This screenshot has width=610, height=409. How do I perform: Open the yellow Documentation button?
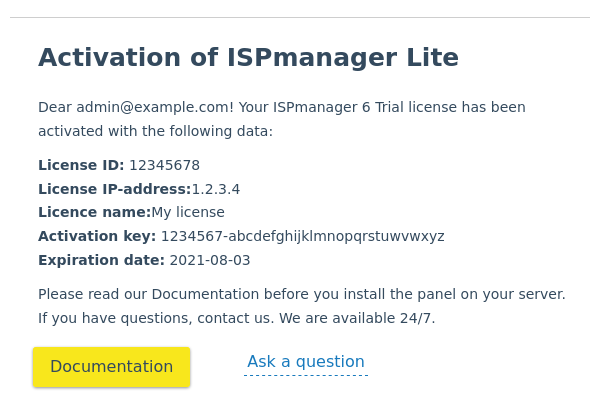111,367
